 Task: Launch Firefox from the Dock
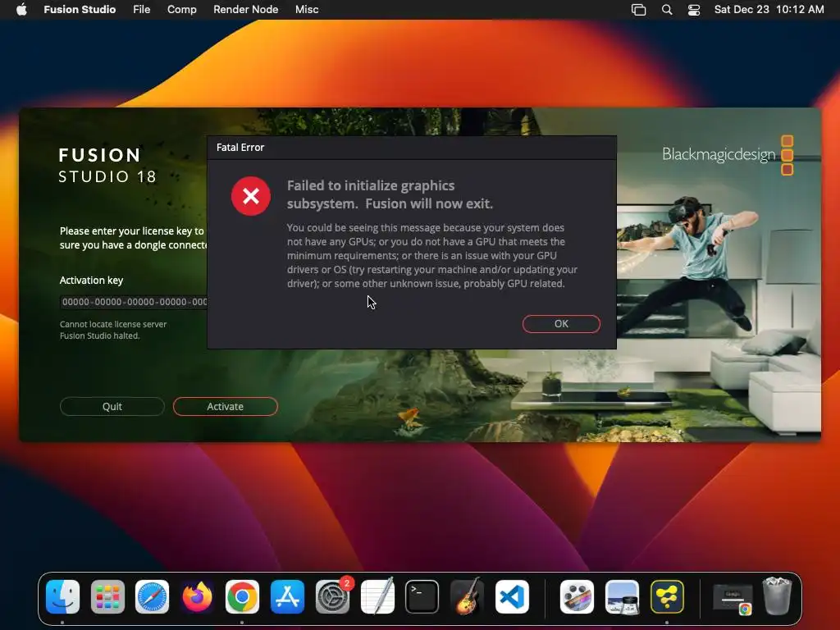click(197, 596)
